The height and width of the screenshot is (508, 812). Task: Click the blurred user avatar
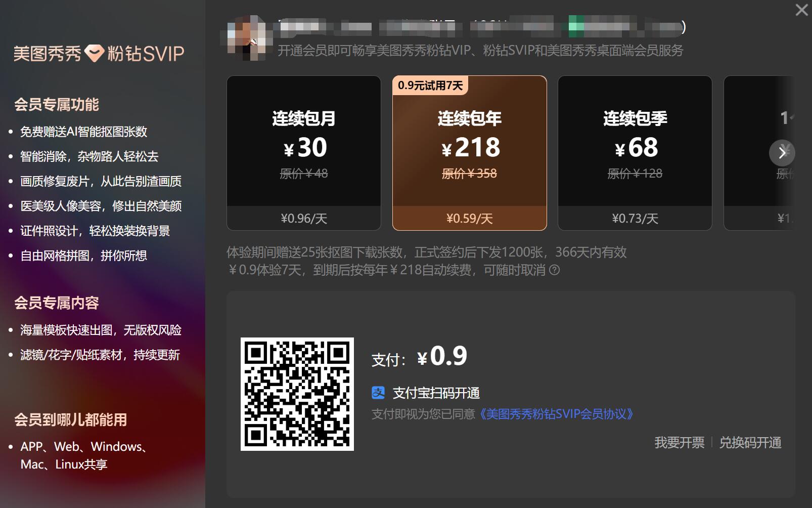pos(246,38)
